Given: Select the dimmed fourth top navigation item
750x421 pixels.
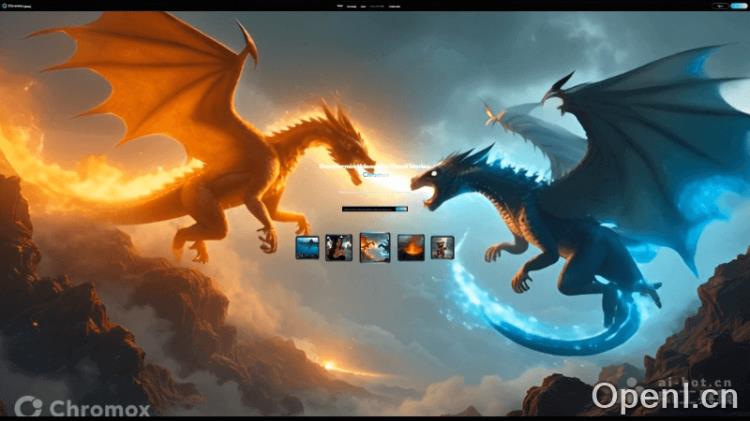Looking at the screenshot, I should [377, 5].
